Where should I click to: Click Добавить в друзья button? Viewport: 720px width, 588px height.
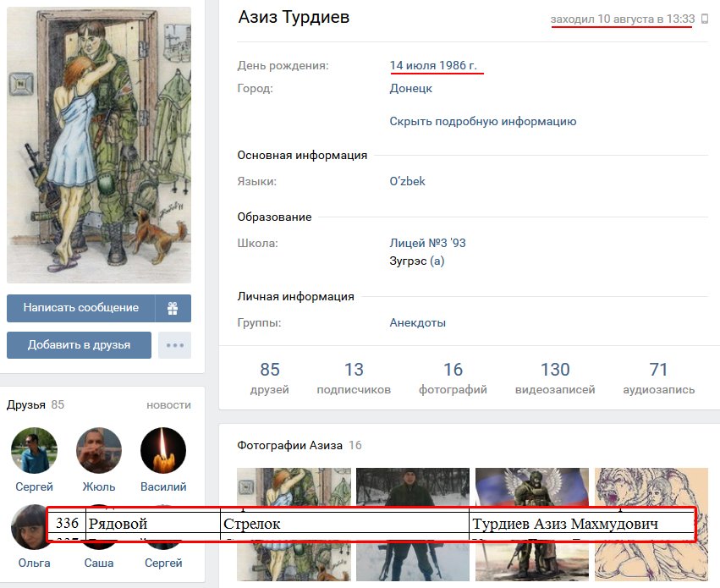coord(79,345)
